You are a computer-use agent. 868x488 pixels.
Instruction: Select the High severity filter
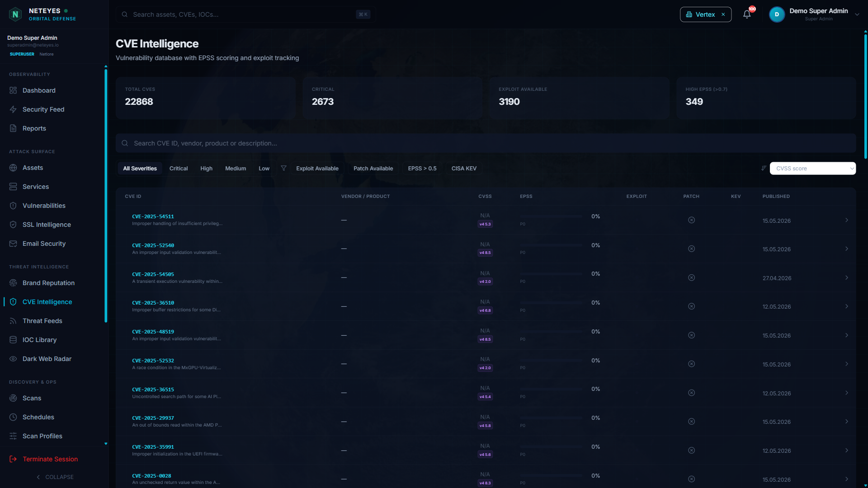coord(206,169)
